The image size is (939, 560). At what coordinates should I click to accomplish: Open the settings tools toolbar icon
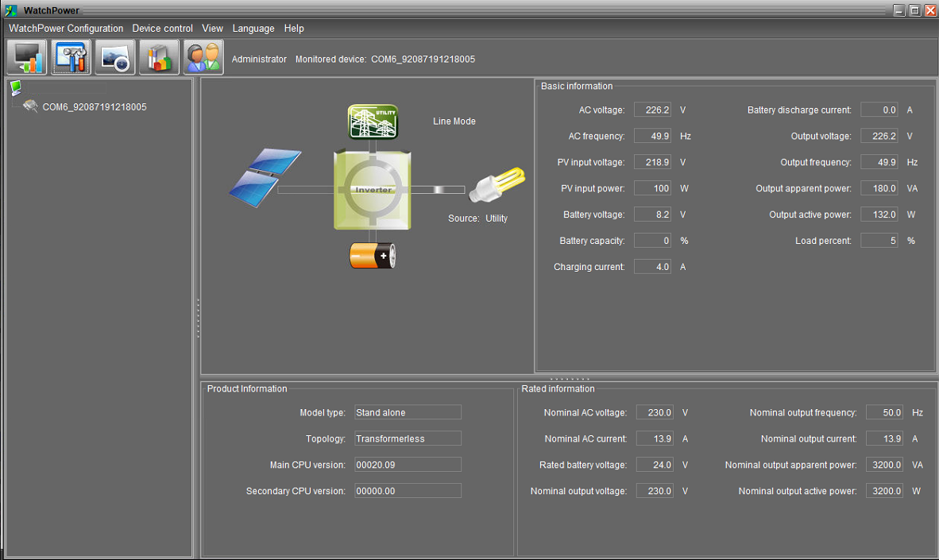pos(71,57)
